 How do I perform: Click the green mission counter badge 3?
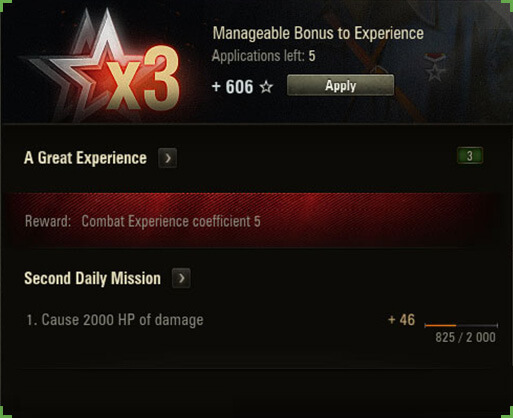tap(470, 156)
